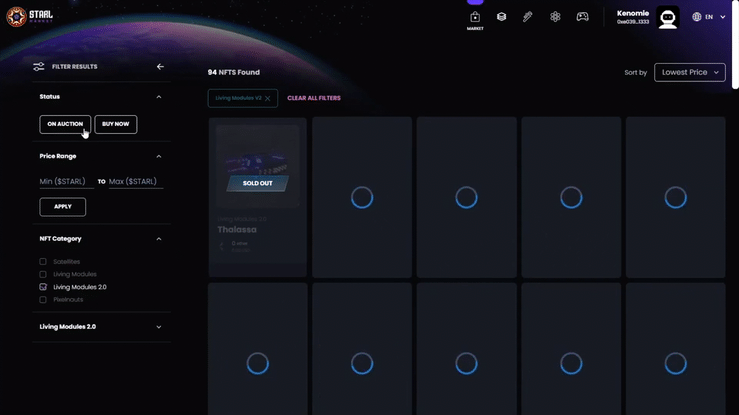
Task: Filter by On Auction status
Action: point(65,124)
